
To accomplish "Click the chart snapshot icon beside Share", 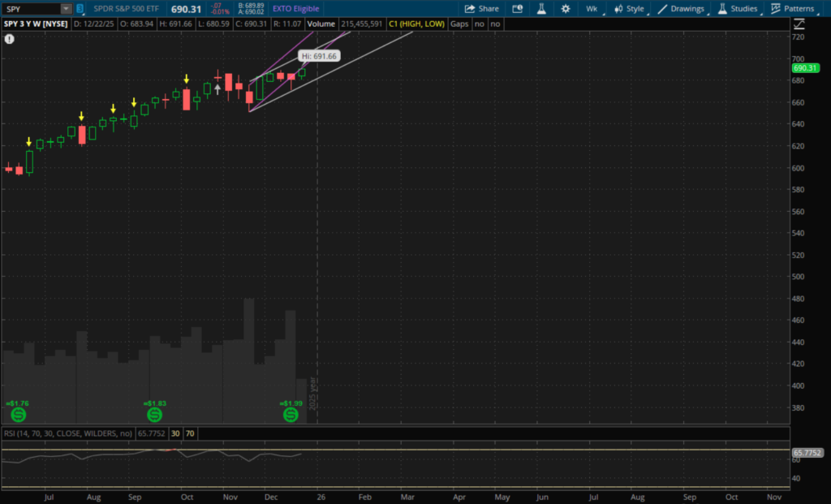I will (518, 8).
